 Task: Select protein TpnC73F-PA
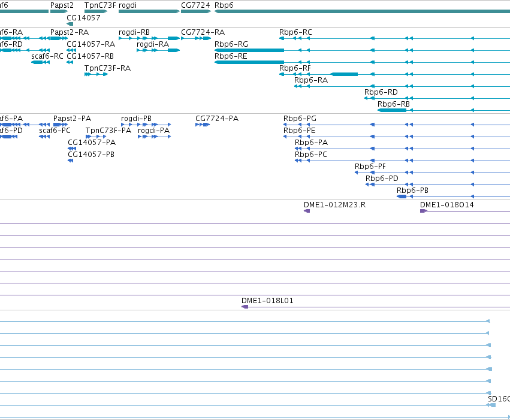[108, 131]
